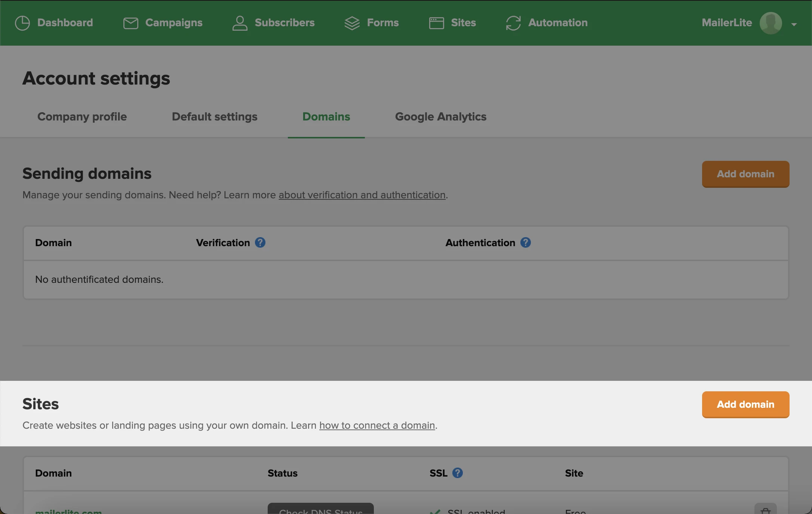Click the SSL help question mark

pyautogui.click(x=458, y=473)
